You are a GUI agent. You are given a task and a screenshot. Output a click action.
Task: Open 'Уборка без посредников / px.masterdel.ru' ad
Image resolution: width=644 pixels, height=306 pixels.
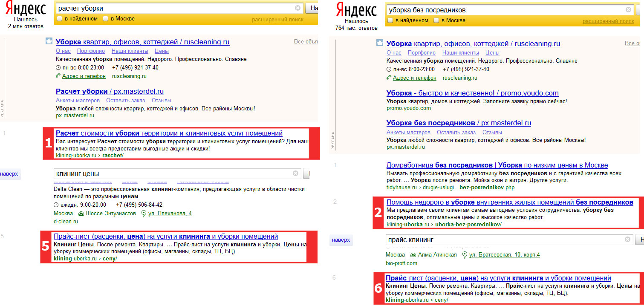click(459, 123)
